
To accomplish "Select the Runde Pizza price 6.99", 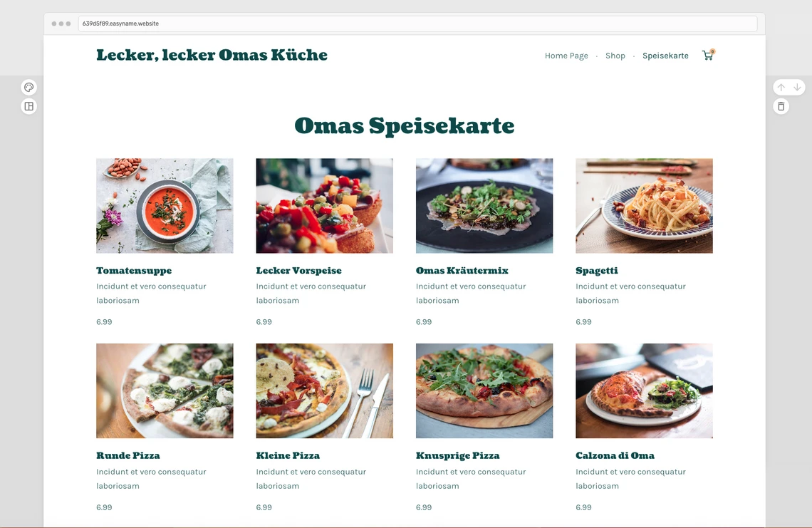I will (x=104, y=507).
